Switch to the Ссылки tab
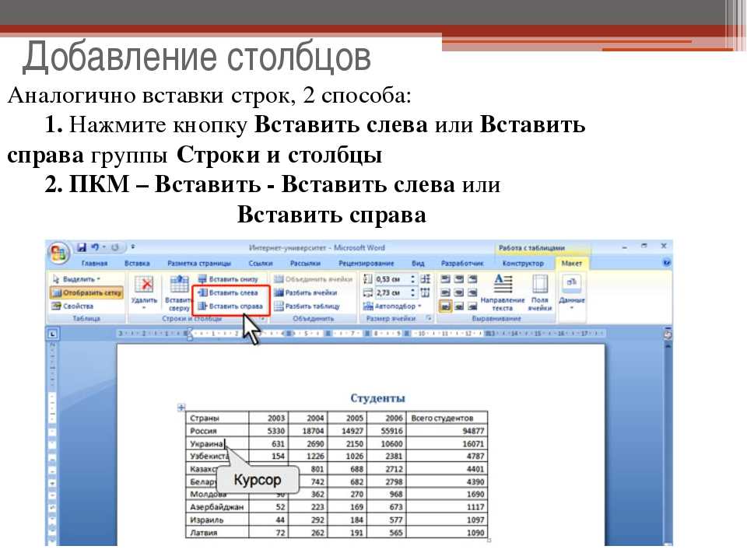747x560 pixels. 261,263
